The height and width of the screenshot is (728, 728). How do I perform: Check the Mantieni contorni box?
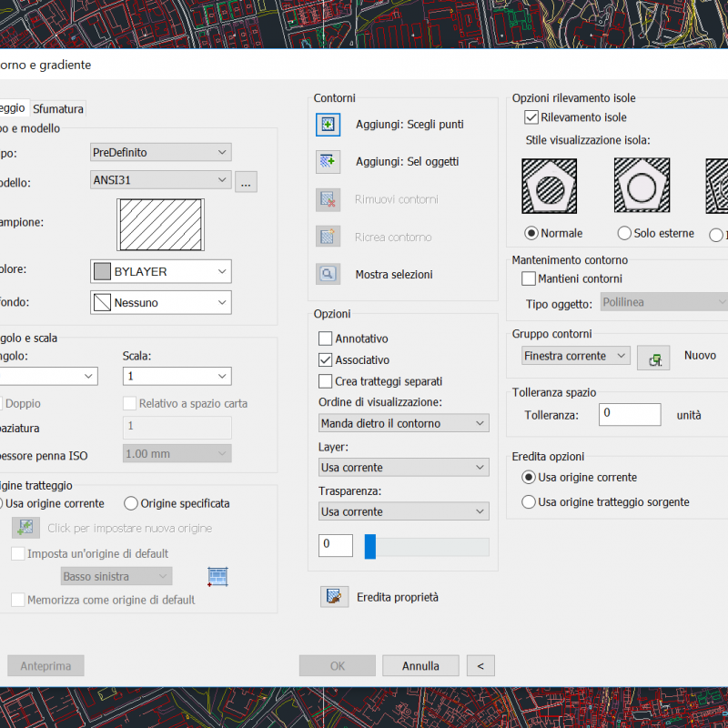tap(529, 278)
